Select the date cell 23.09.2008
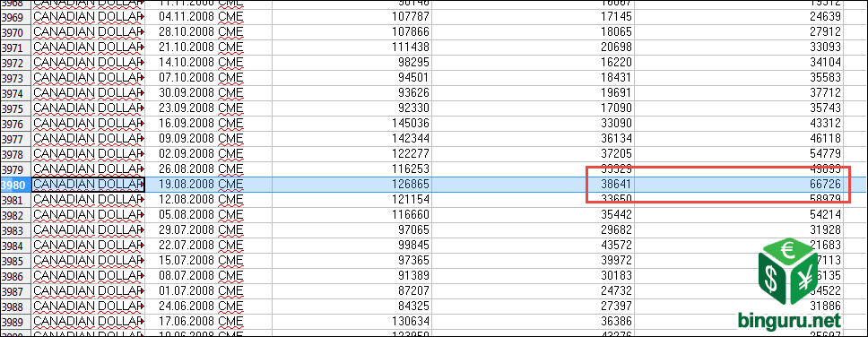The width and height of the screenshot is (868, 337). 208,108
